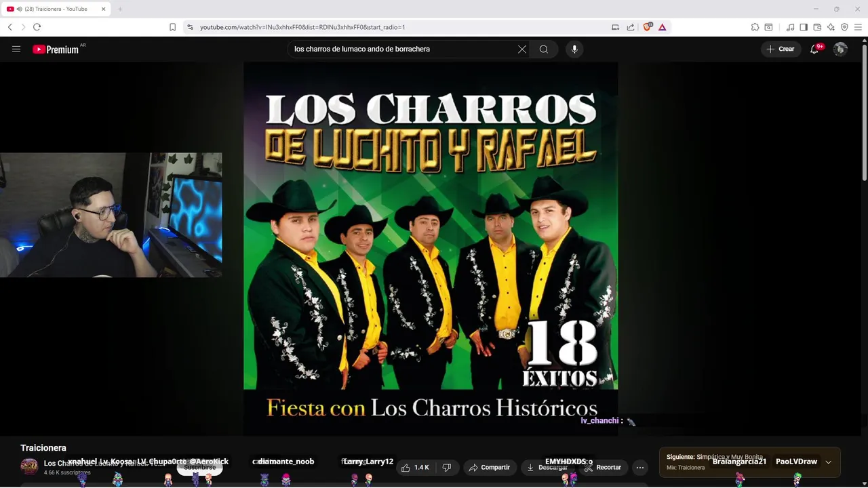
Task: Open the Brave Wallet icon
Action: [x=817, y=27]
